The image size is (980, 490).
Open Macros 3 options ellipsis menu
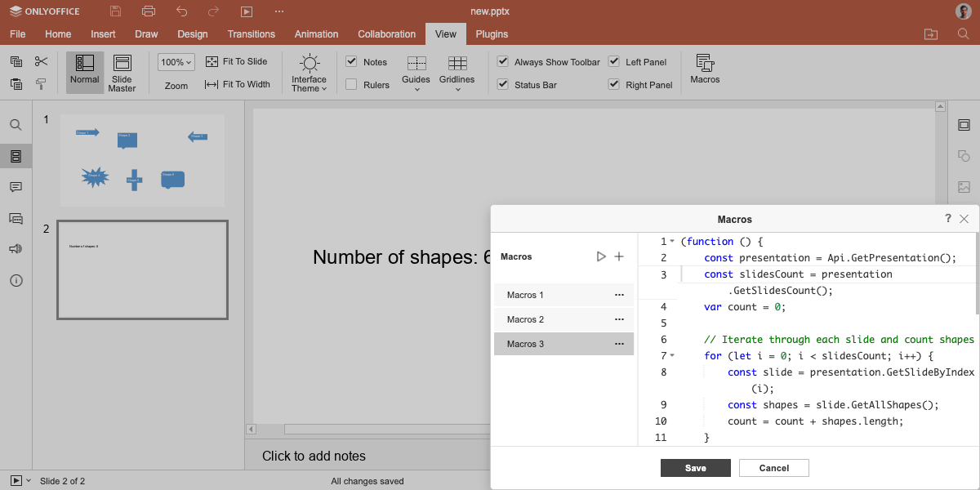pos(619,344)
